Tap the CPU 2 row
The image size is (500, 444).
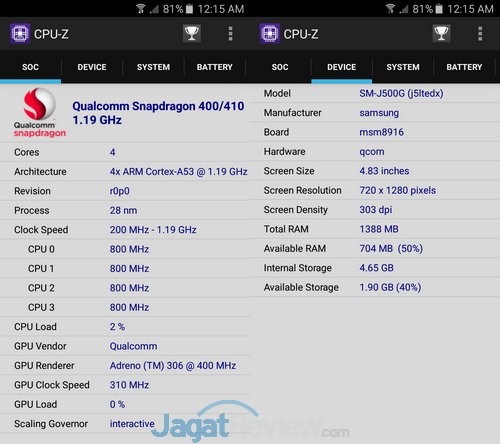pyautogui.click(x=125, y=288)
